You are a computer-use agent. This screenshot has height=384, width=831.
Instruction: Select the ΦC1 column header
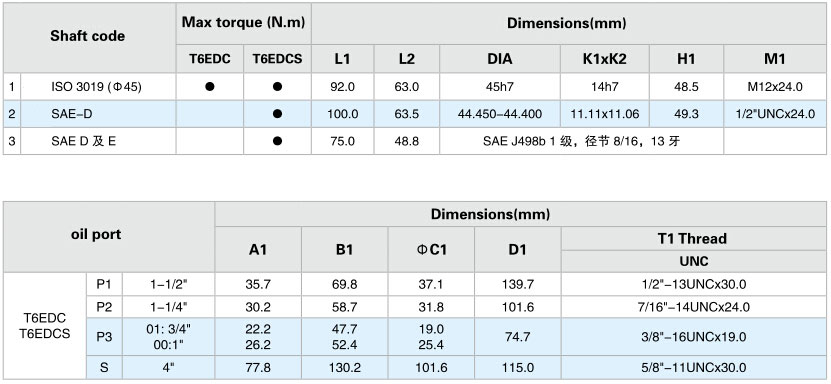pos(431,250)
